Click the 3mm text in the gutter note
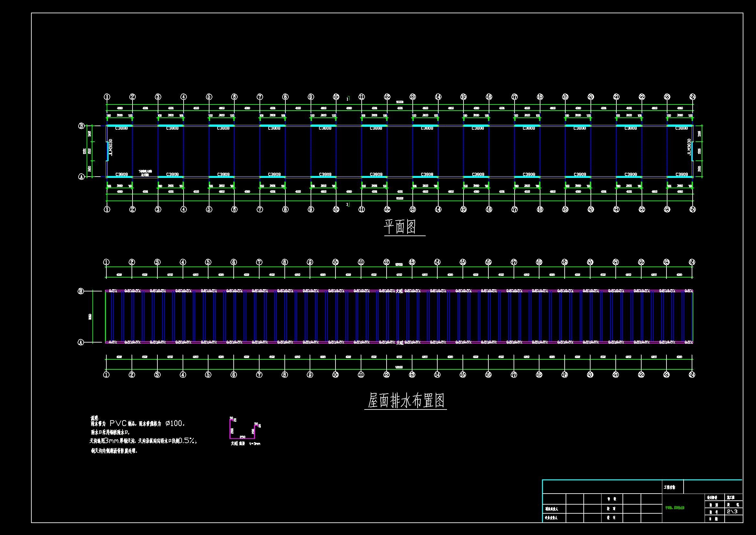Screen dimensions: 756x535 click(111, 441)
